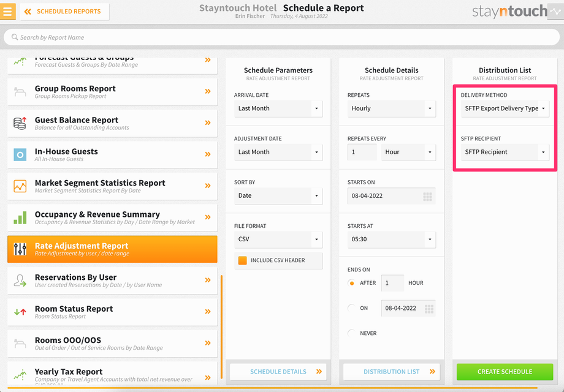Open Occupancy & Revenue Summary chevron
This screenshot has width=564, height=392.
(208, 217)
